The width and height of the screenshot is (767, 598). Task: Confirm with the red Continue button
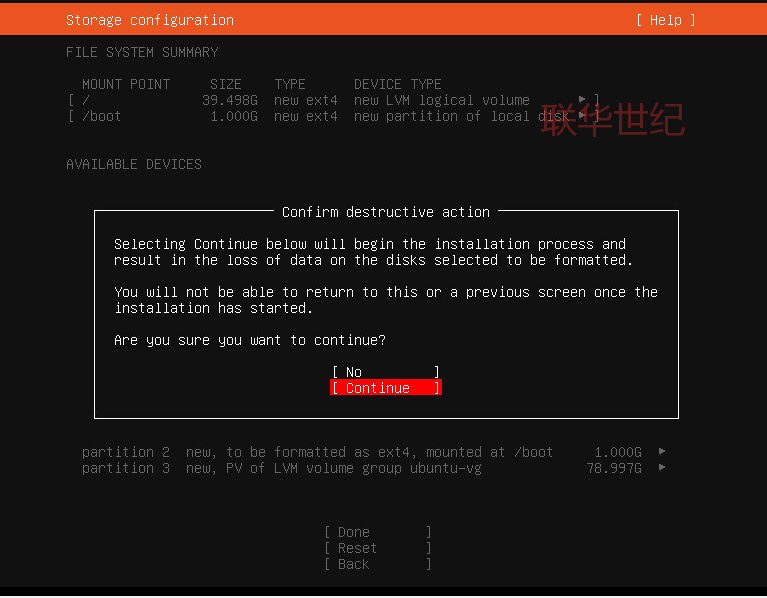385,388
